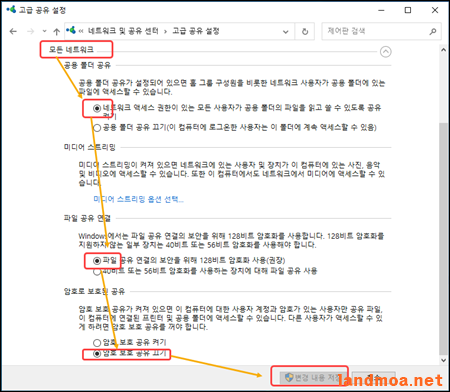The width and height of the screenshot is (450, 392).
Task: Click the 파일 공유 연결 heading
Action: 87,218
